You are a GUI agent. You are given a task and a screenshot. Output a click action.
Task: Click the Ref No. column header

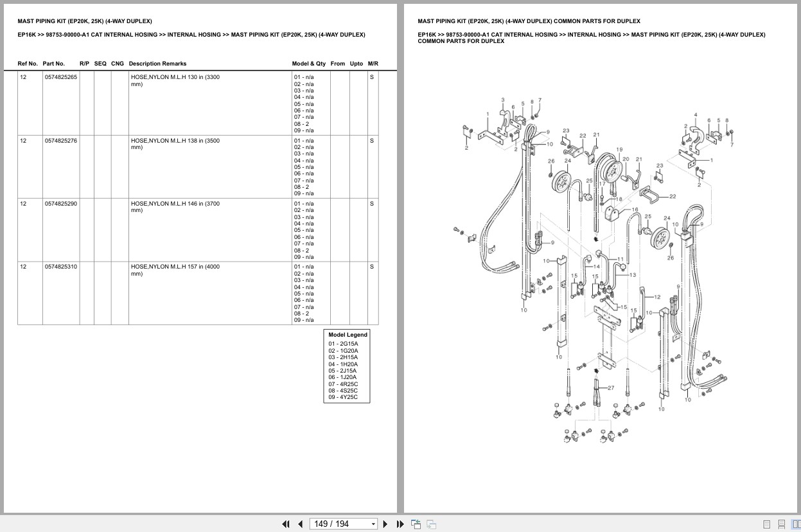pos(28,64)
